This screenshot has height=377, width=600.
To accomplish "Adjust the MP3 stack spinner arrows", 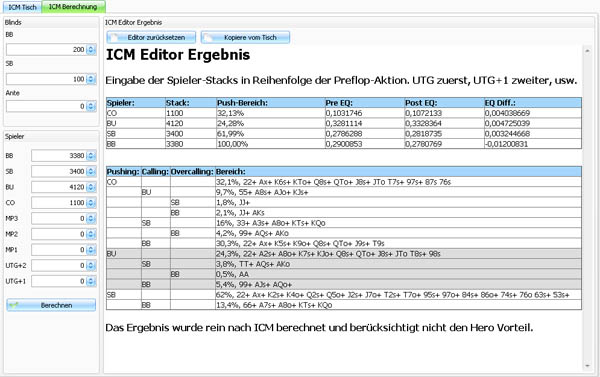I will (x=91, y=218).
